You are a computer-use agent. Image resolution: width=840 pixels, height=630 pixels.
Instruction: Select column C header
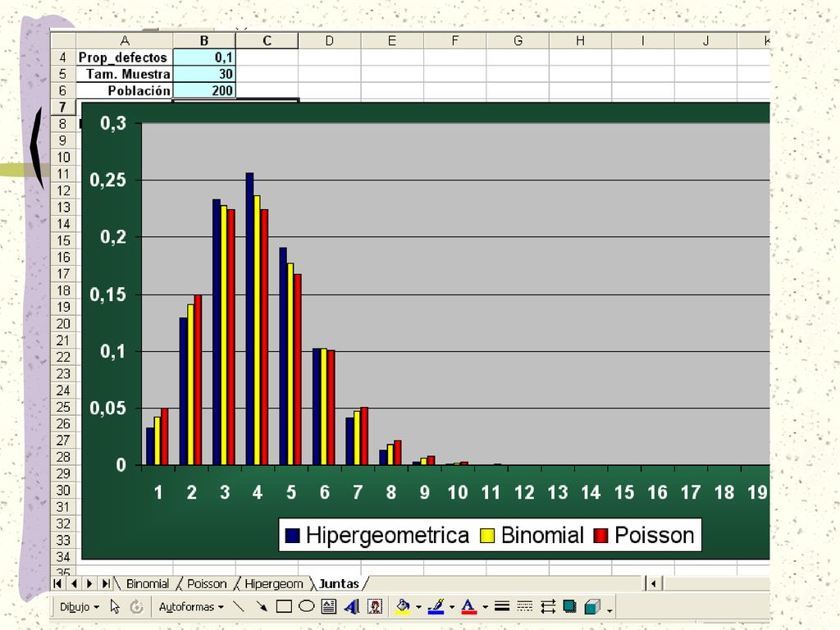(267, 41)
